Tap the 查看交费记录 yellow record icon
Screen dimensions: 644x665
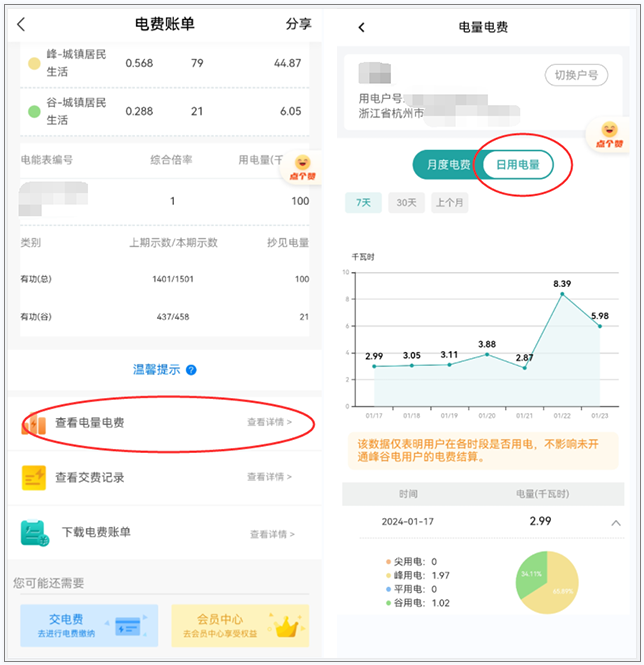(x=35, y=477)
